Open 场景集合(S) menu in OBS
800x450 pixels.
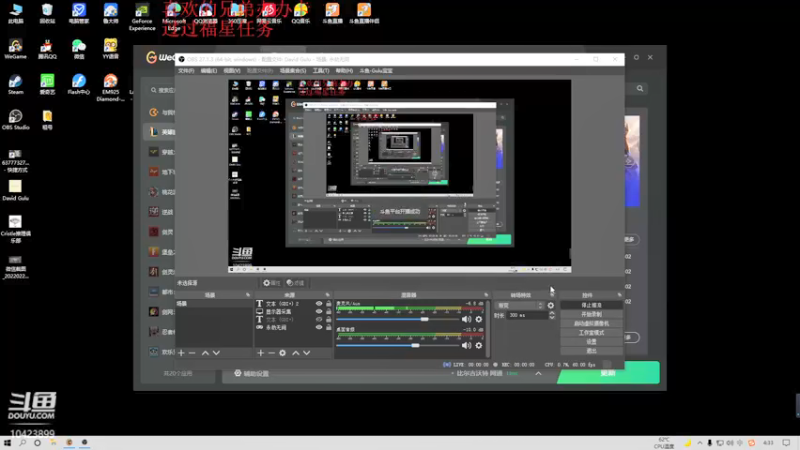tap(293, 70)
